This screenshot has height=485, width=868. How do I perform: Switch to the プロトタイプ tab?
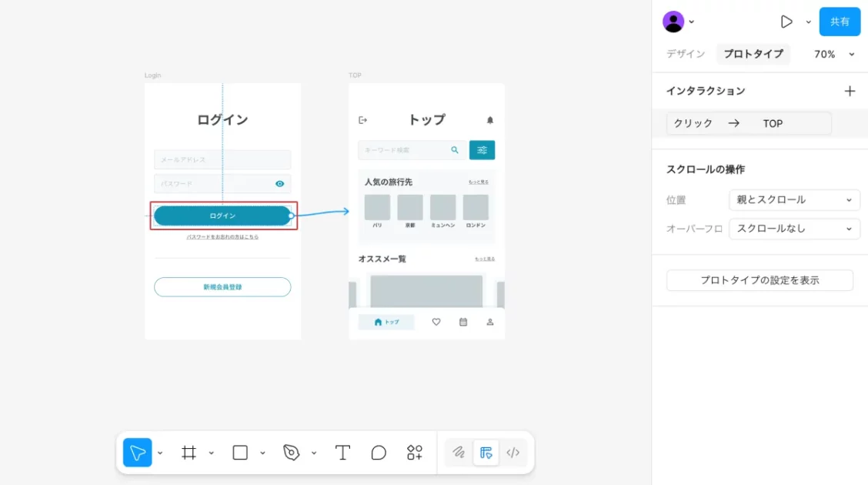tap(753, 54)
